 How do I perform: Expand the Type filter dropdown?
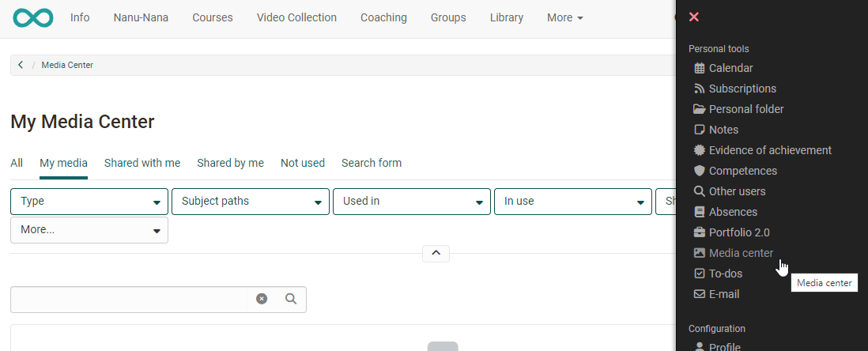tap(89, 202)
